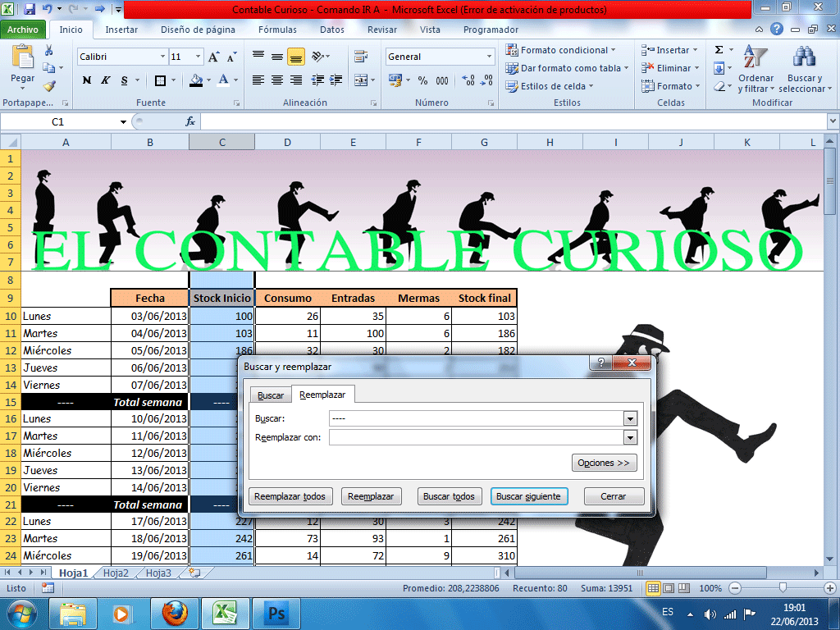The height and width of the screenshot is (630, 840).
Task: Apply thousands separator (000) style
Action: point(442,80)
